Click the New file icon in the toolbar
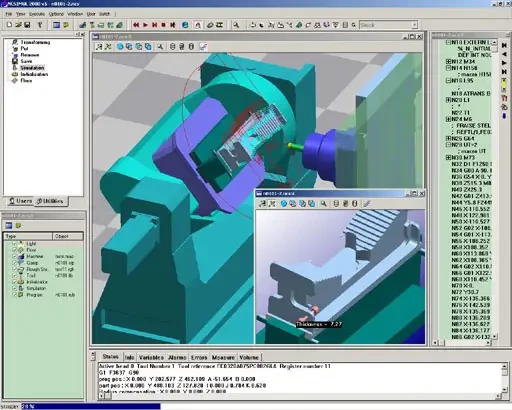This screenshot has height=410, width=512. (x=9, y=25)
